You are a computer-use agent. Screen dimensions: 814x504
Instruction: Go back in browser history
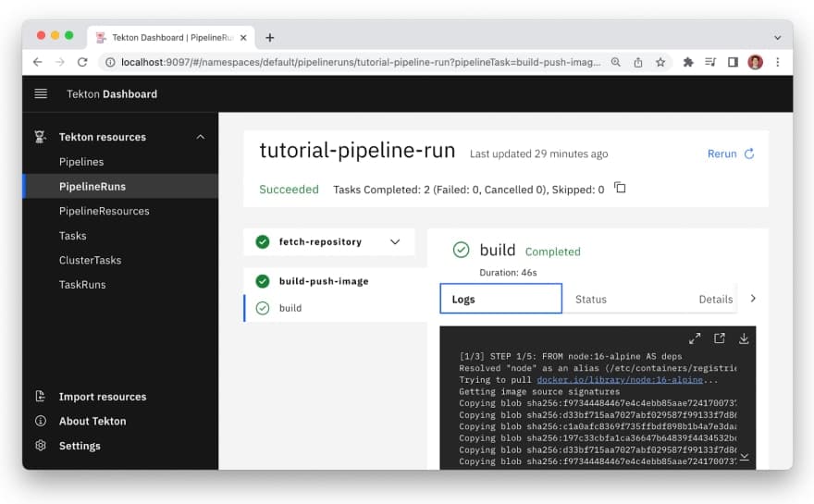pos(37,62)
